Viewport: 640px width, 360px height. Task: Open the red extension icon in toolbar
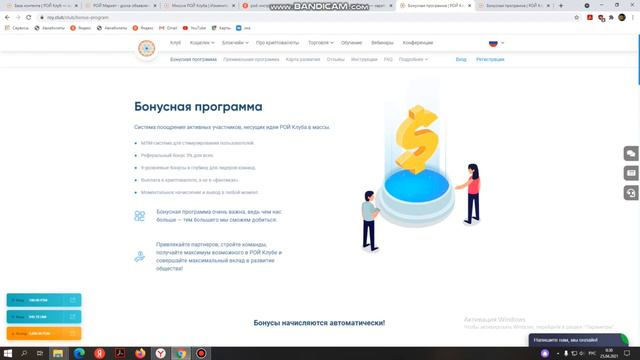(x=590, y=18)
